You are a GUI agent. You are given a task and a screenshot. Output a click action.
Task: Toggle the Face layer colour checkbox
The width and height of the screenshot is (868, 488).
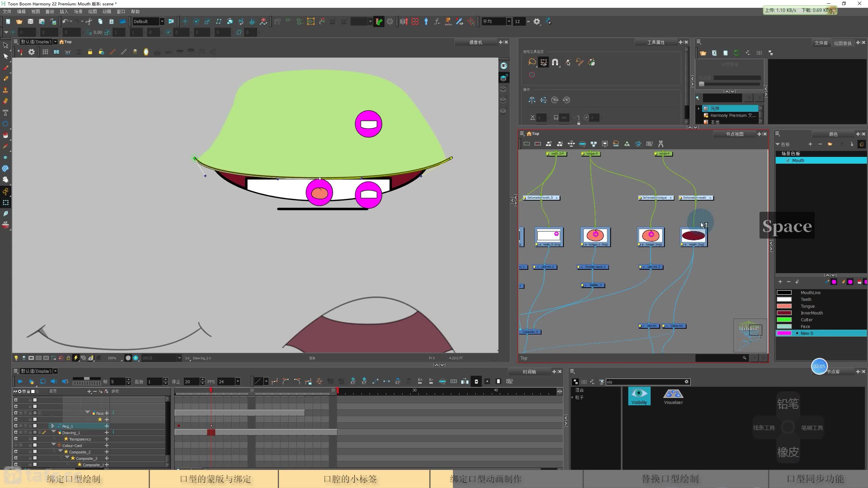pos(35,413)
